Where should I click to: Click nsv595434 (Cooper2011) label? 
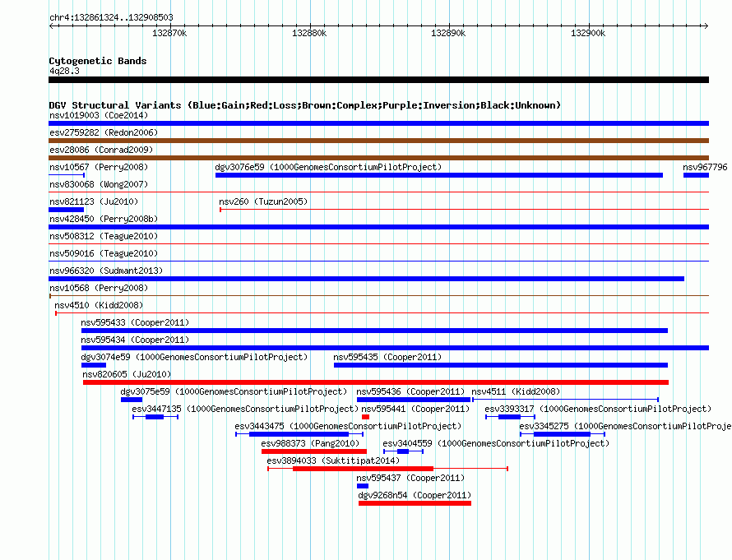coord(135,340)
